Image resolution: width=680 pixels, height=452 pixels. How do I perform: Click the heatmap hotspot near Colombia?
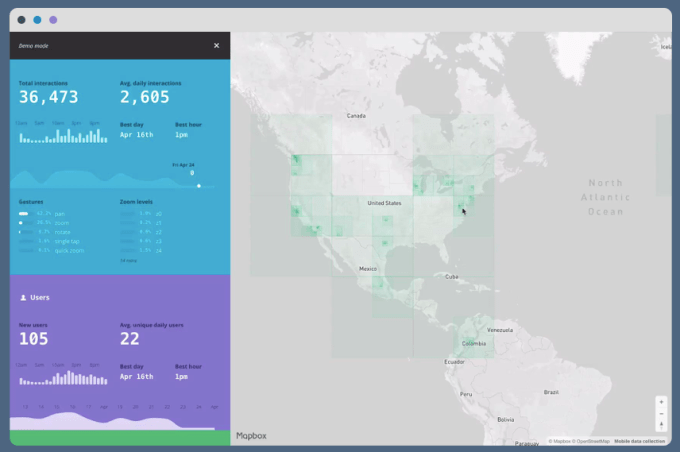click(472, 338)
